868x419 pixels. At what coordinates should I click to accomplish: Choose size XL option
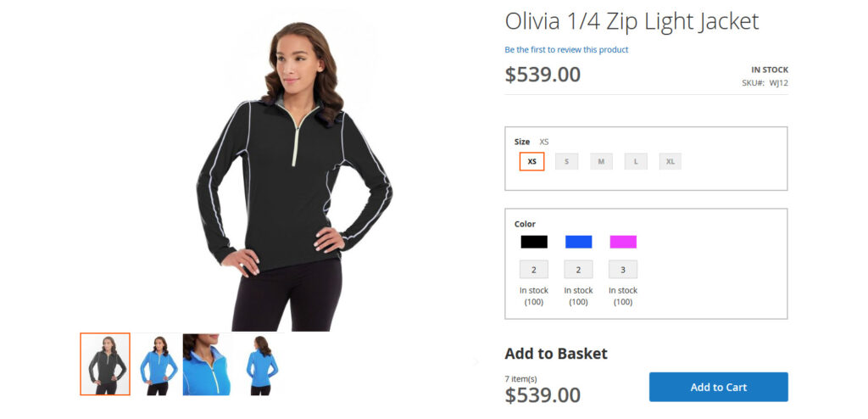coord(670,161)
